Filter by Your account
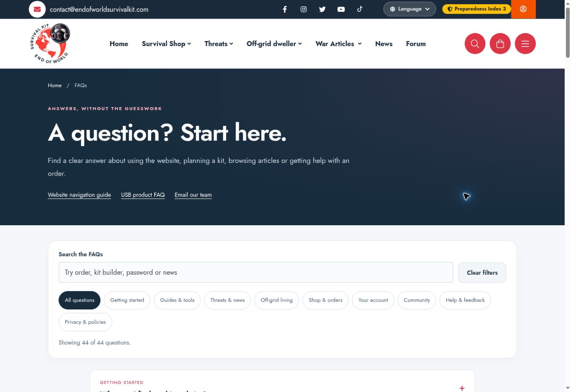Viewport: 571px width, 392px height. coord(373,300)
